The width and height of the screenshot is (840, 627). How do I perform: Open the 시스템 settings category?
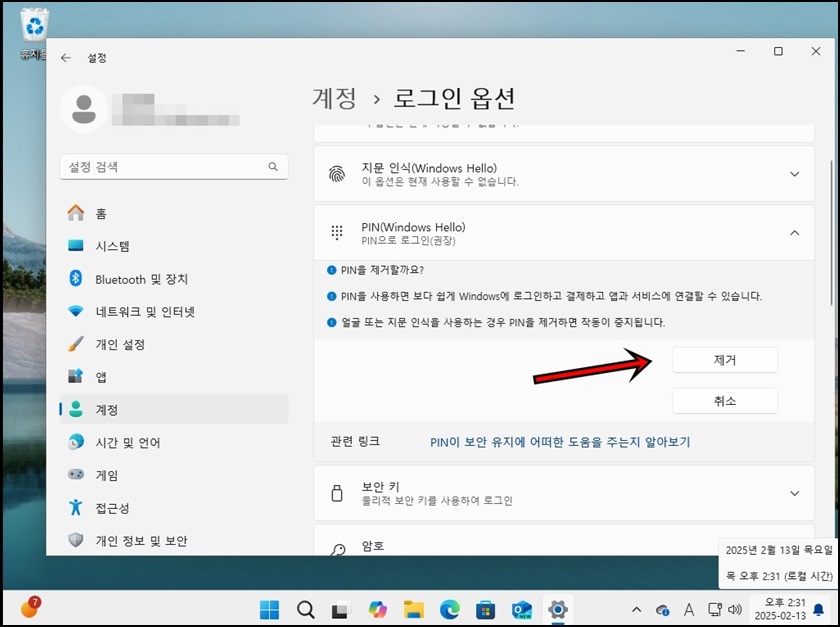tap(174, 246)
